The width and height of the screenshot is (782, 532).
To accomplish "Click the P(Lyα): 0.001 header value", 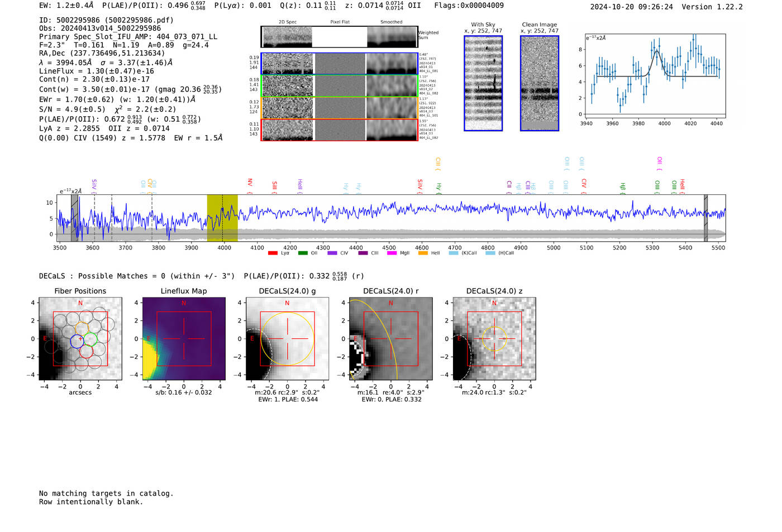I will point(242,6).
